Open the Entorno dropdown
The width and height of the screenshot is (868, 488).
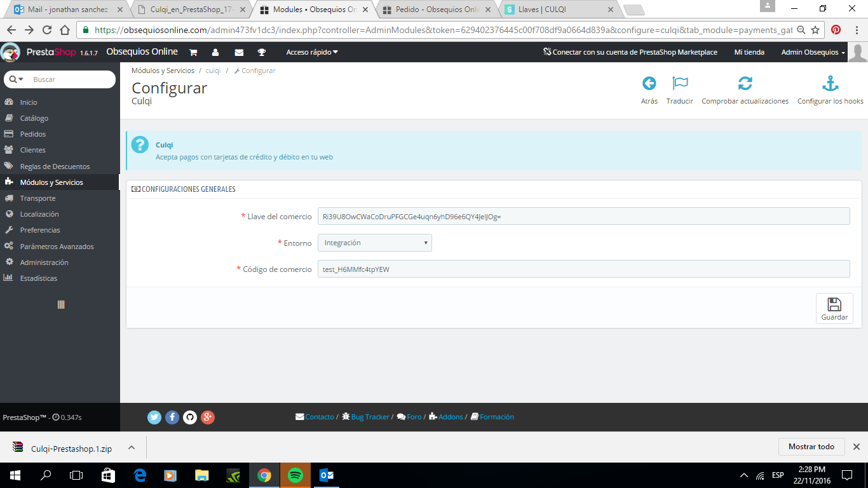(x=375, y=243)
